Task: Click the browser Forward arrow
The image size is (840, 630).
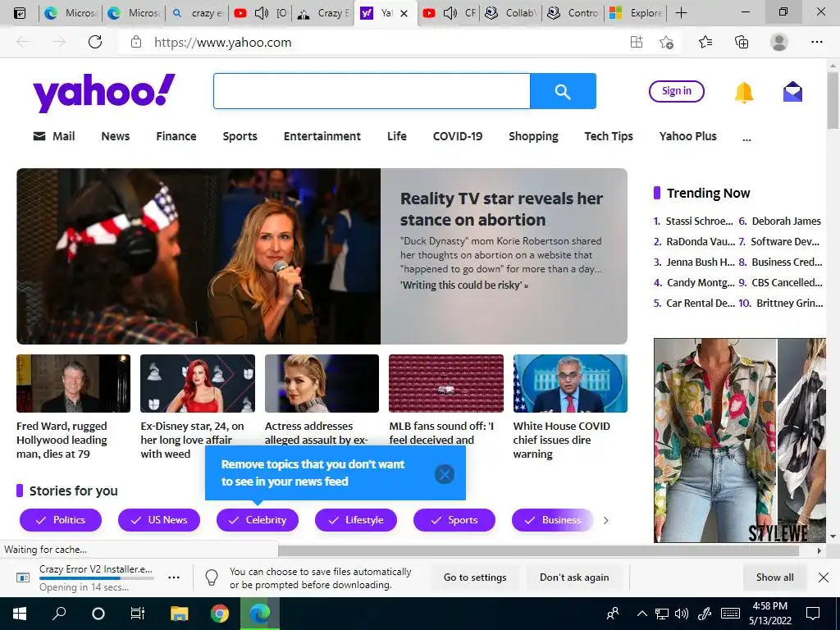Action: point(59,42)
